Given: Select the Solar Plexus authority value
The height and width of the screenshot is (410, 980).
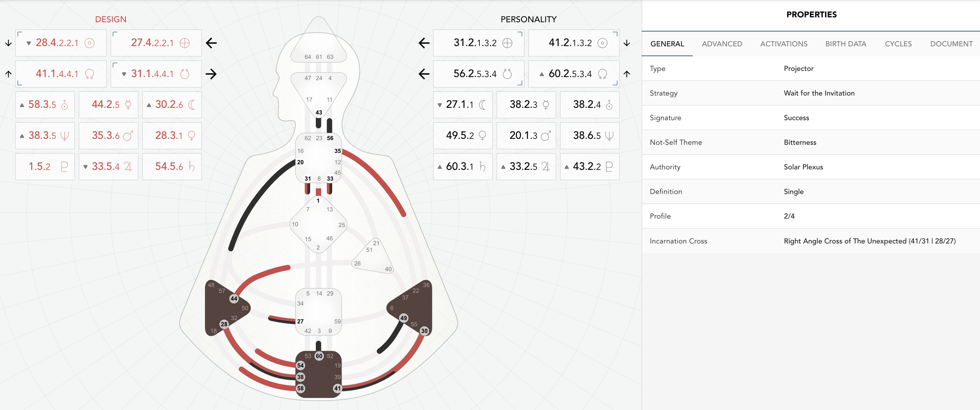Looking at the screenshot, I should (803, 167).
